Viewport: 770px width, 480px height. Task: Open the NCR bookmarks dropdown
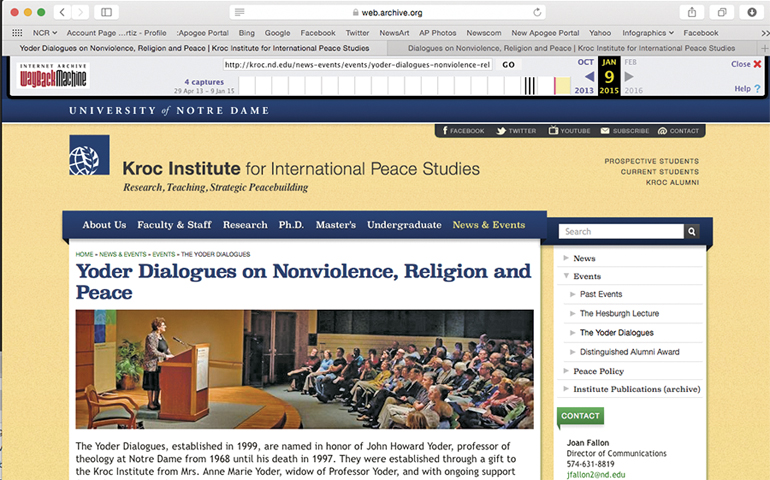click(45, 33)
